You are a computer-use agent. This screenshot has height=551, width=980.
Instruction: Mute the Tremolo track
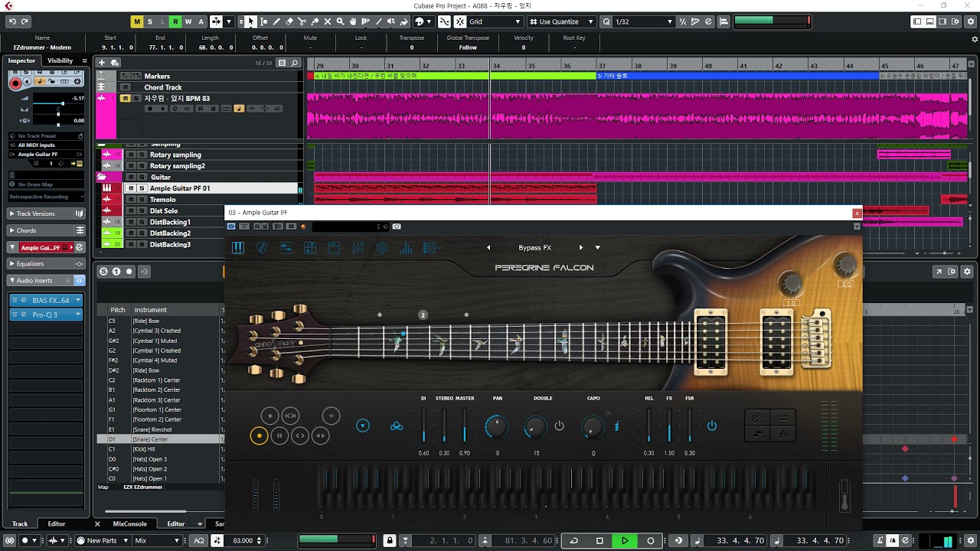coord(131,200)
